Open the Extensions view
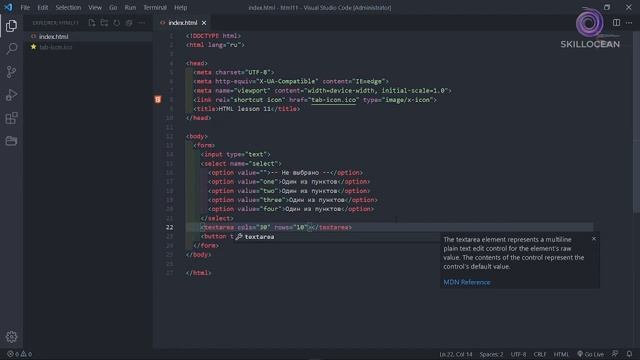Image resolution: width=640 pixels, height=360 pixels. [x=11, y=118]
